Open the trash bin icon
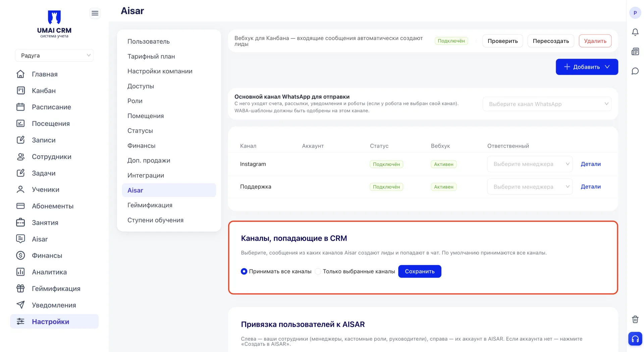The width and height of the screenshot is (644, 352). tap(635, 319)
